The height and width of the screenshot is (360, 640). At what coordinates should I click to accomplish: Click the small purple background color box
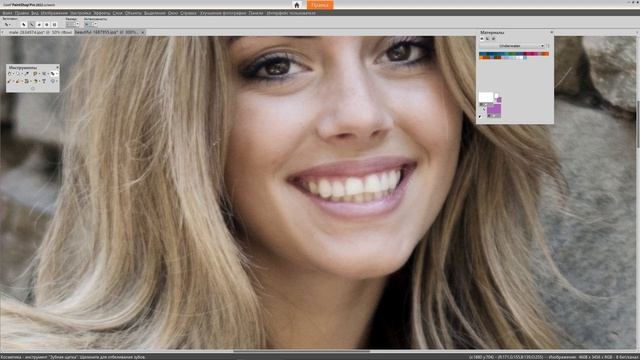499,100
